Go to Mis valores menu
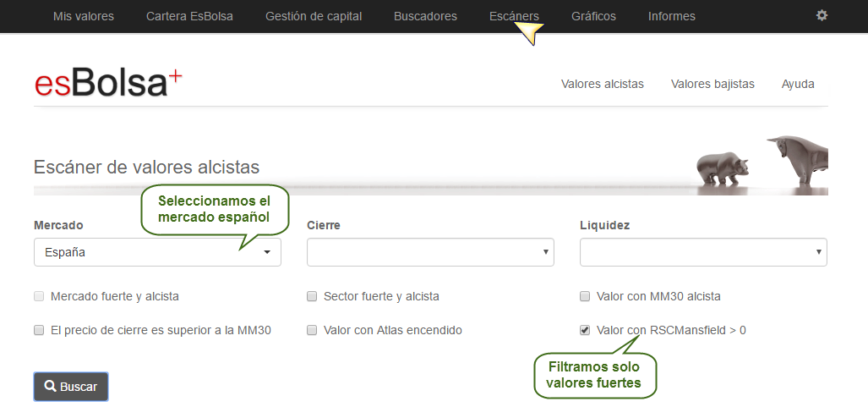The height and width of the screenshot is (407, 868). click(83, 16)
